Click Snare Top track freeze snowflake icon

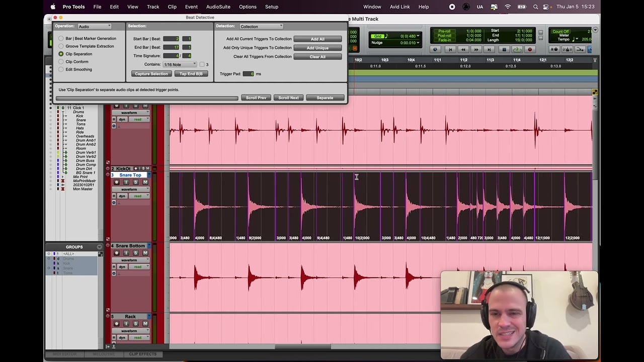(x=114, y=196)
